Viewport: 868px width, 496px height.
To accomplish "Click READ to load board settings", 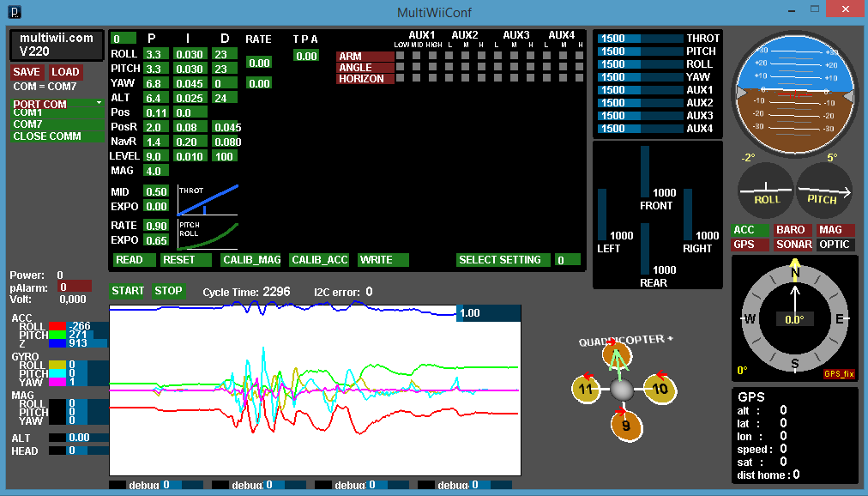I will pos(135,260).
